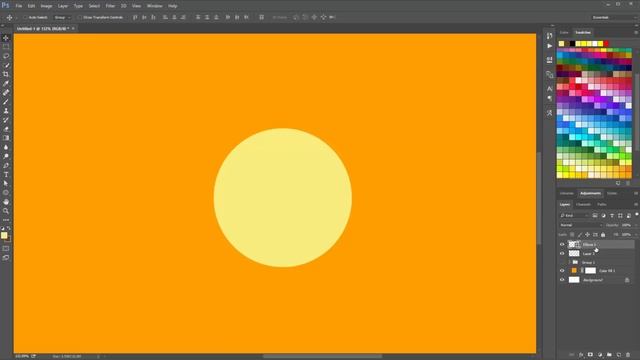Pick the black recent swatch

(573, 44)
